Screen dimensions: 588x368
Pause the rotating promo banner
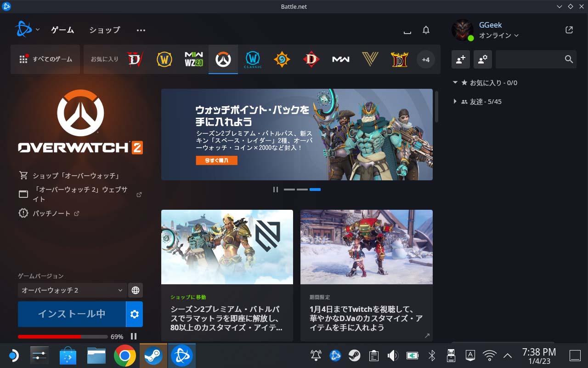point(276,189)
